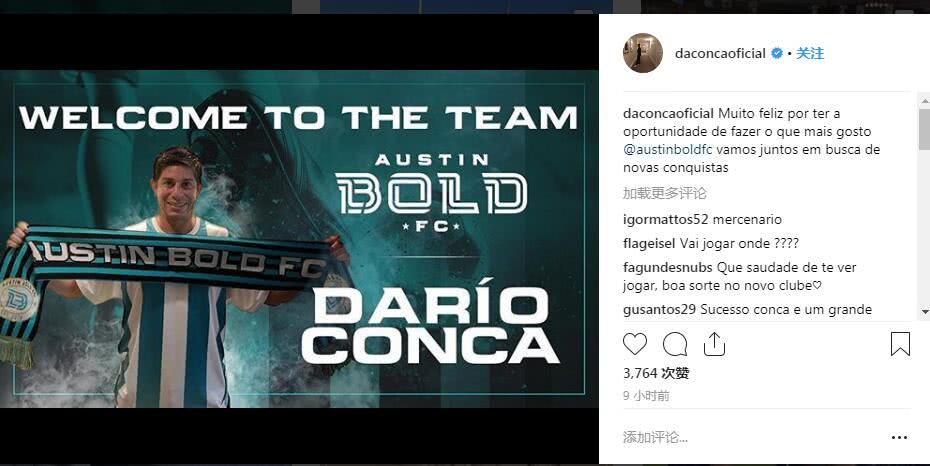
Task: Like the post with heart icon
Action: coord(635,344)
